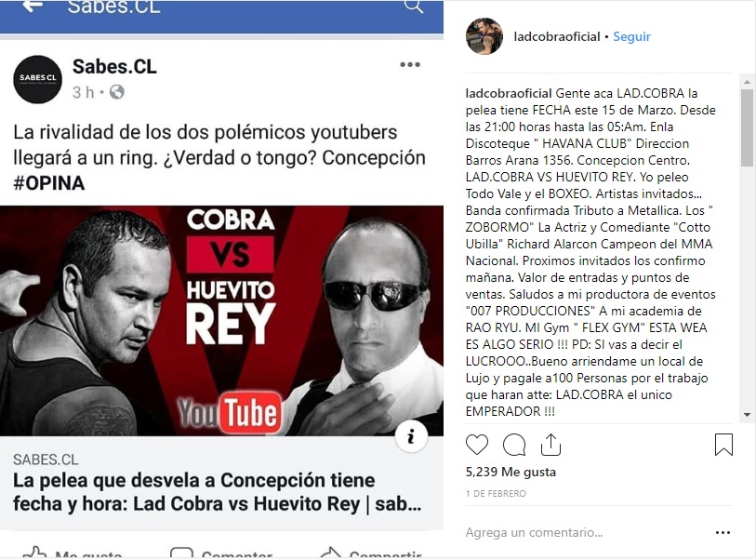Save the post with the bookmark icon
Viewport: 756px width, 560px height.
(723, 445)
